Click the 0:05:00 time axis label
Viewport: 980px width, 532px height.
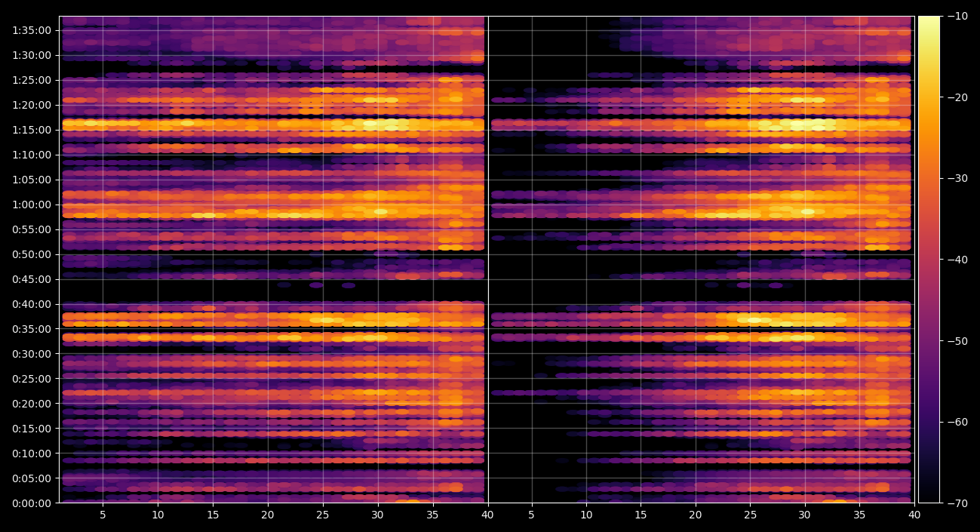(32, 478)
